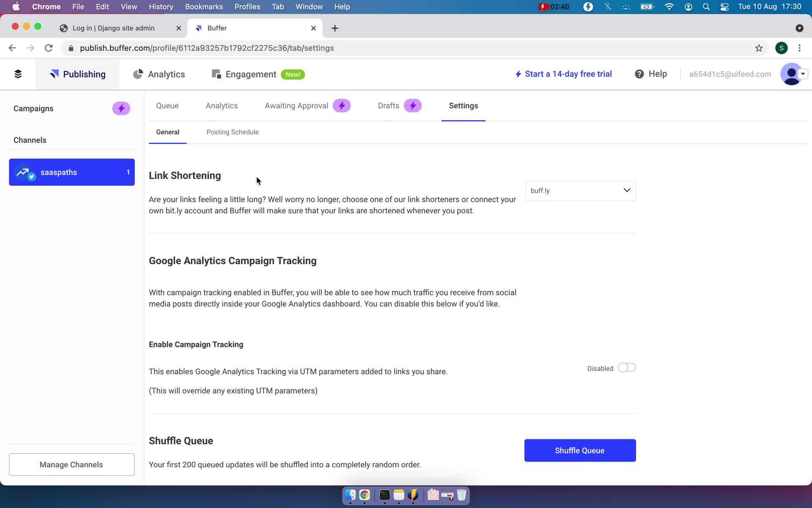Open Spotlight search in menu bar

[x=706, y=7]
